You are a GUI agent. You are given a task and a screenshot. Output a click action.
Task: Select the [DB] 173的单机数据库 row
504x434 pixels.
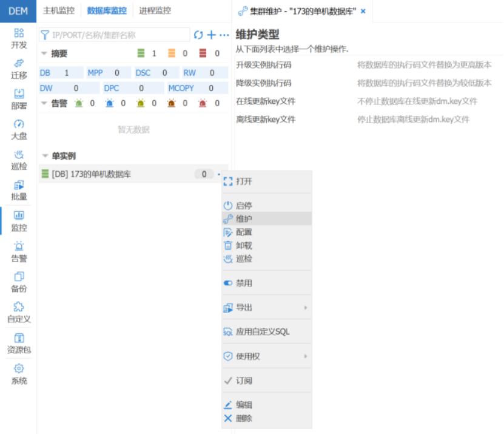(133, 174)
